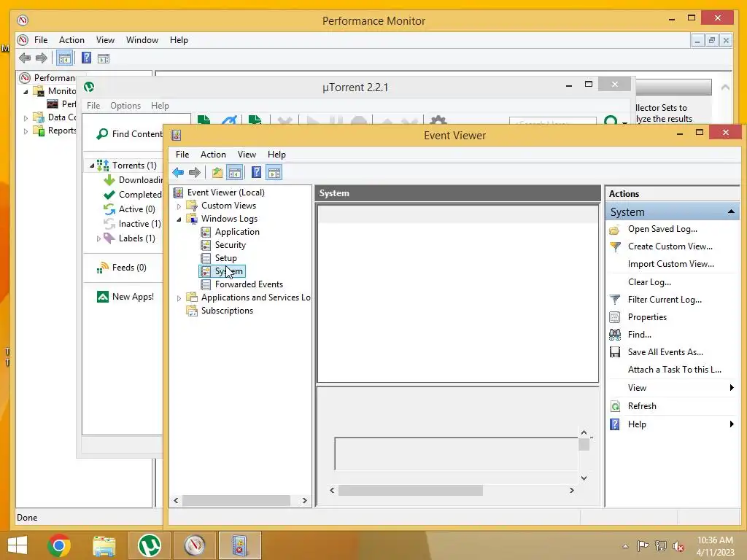This screenshot has width=747, height=560.
Task: Click the back arrow in Performance Monitor toolbar
Action: point(25,58)
